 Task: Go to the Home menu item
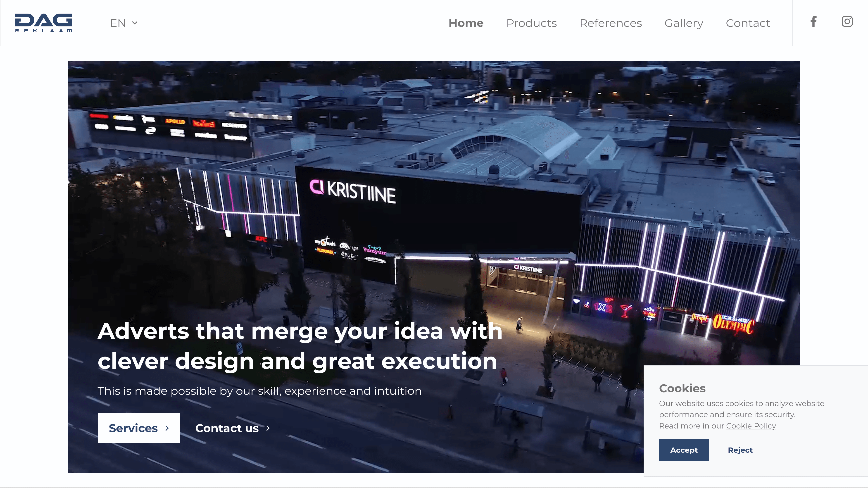click(x=466, y=23)
